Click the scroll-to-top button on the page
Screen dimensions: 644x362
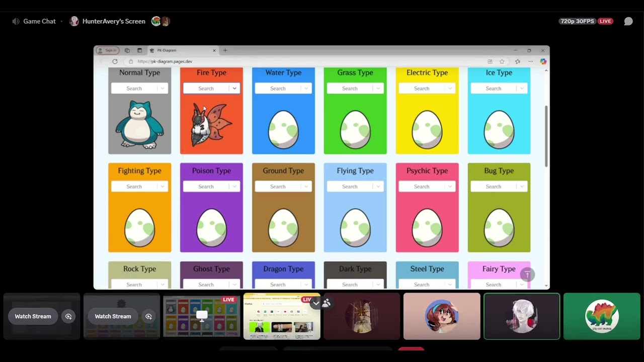click(x=527, y=275)
